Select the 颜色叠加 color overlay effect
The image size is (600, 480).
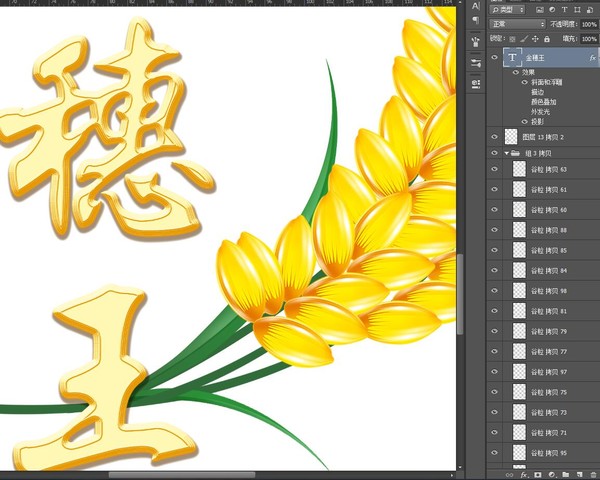point(543,102)
